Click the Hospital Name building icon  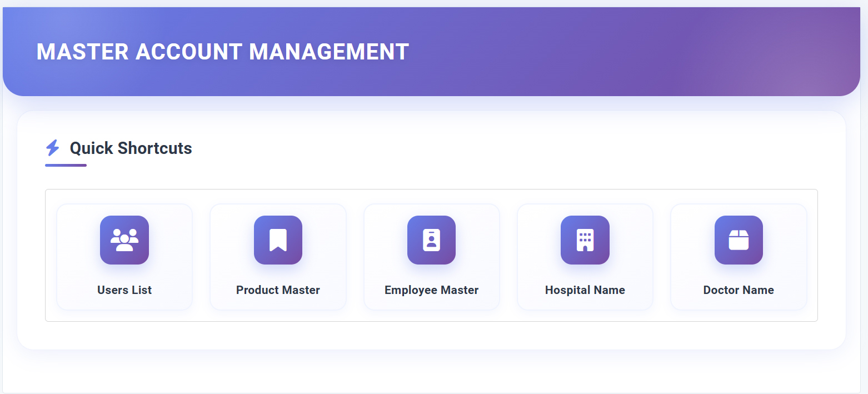pos(585,240)
